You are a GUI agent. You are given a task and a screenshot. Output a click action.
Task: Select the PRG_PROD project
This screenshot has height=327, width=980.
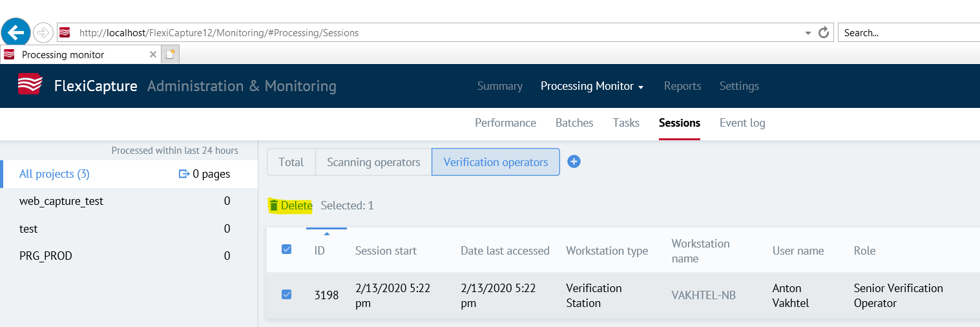[46, 256]
